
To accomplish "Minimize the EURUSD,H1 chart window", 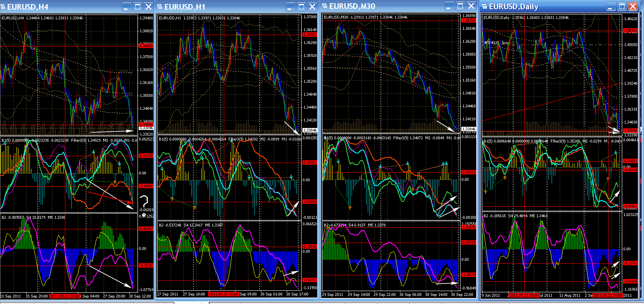I will point(291,7).
